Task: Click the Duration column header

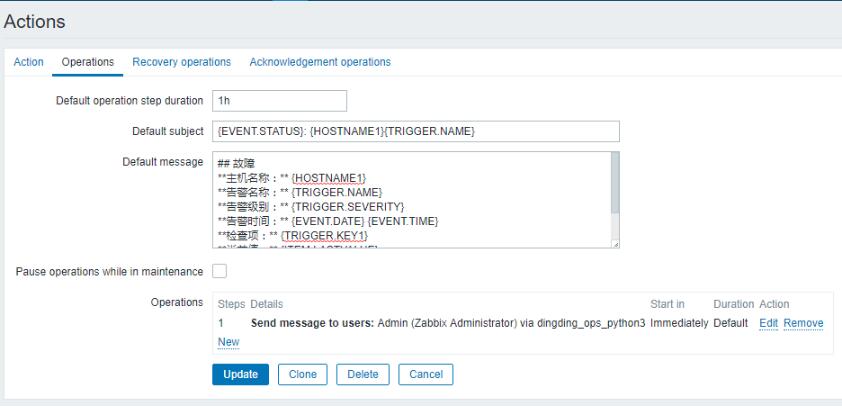Action: 734,304
